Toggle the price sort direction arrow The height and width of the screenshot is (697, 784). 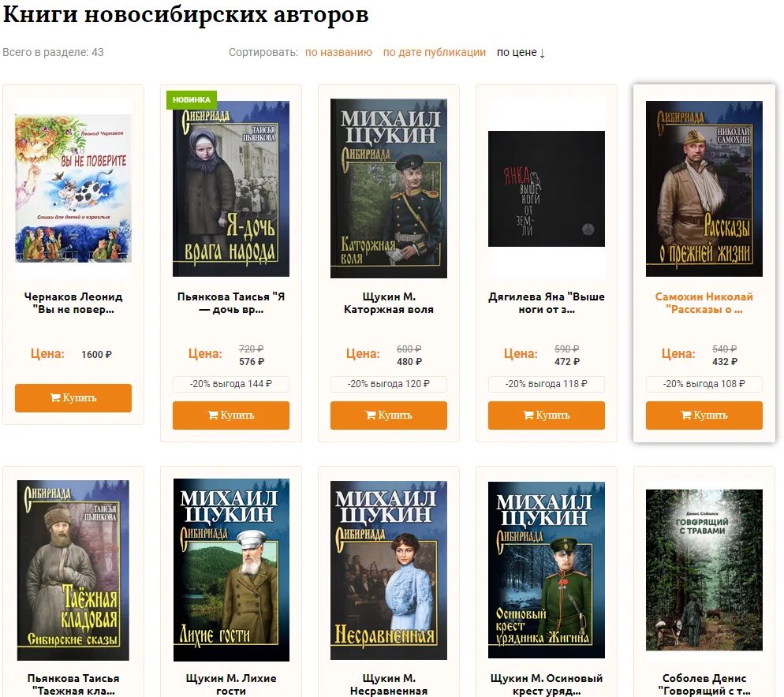(542, 53)
